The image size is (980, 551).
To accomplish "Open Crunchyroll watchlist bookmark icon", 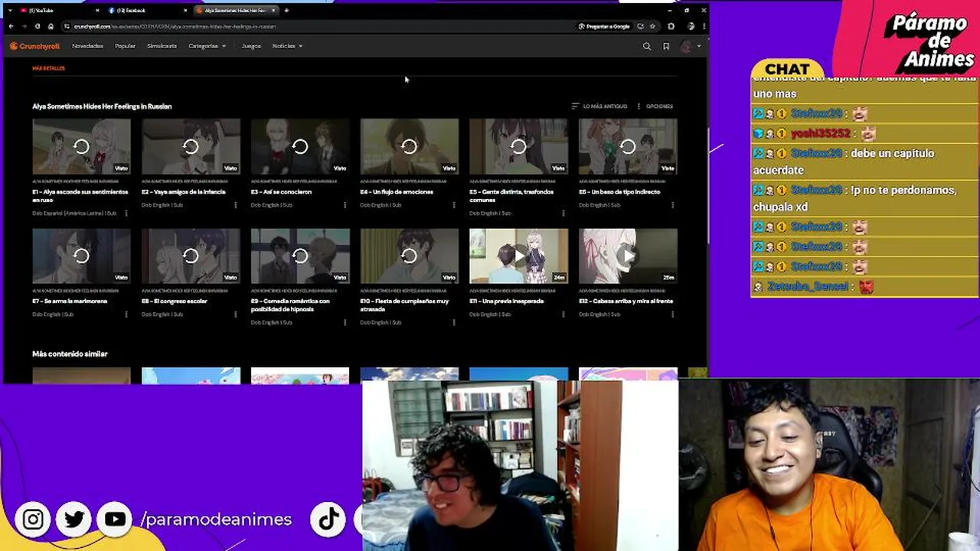I will tap(666, 46).
